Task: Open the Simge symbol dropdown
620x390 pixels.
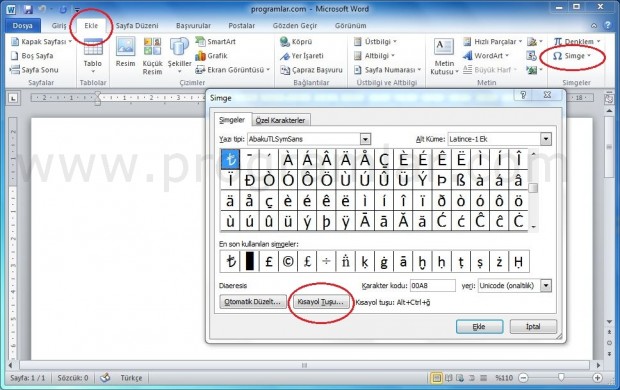Action: pos(572,56)
